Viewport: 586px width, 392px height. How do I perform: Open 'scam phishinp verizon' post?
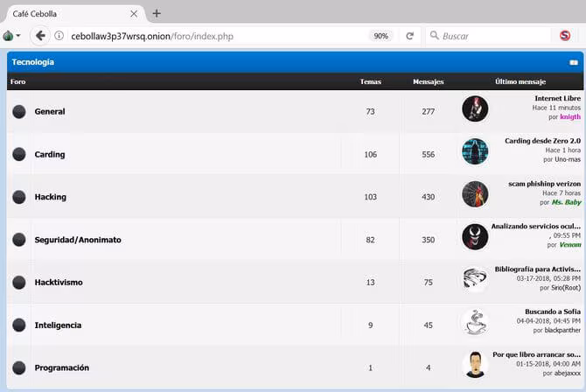coord(545,184)
